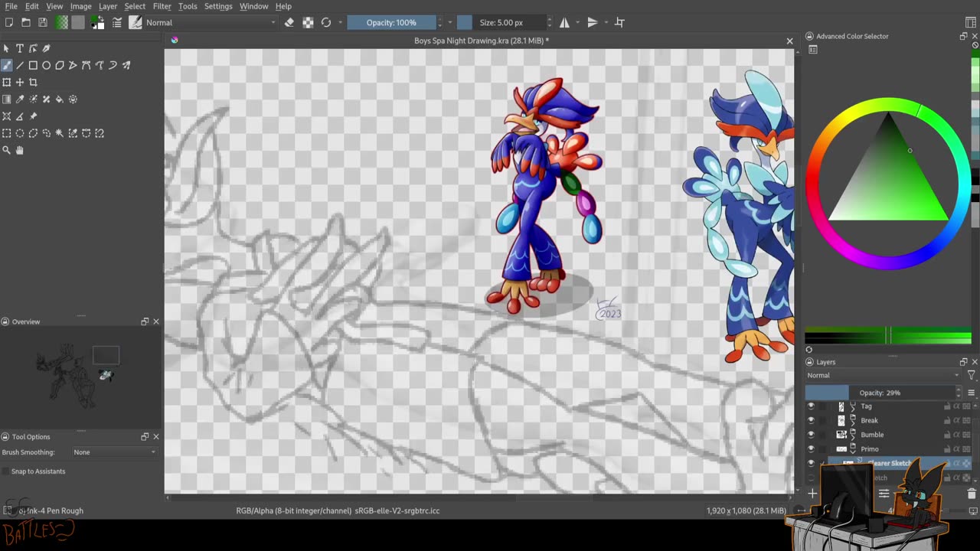Pick the Ellipse shape tool
The width and height of the screenshot is (980, 551).
[46, 65]
